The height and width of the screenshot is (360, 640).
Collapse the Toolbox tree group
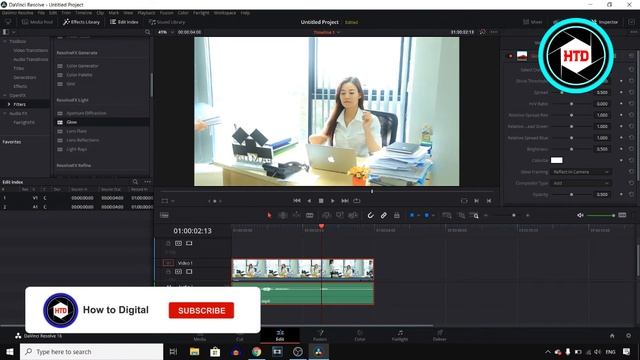(x=5, y=41)
